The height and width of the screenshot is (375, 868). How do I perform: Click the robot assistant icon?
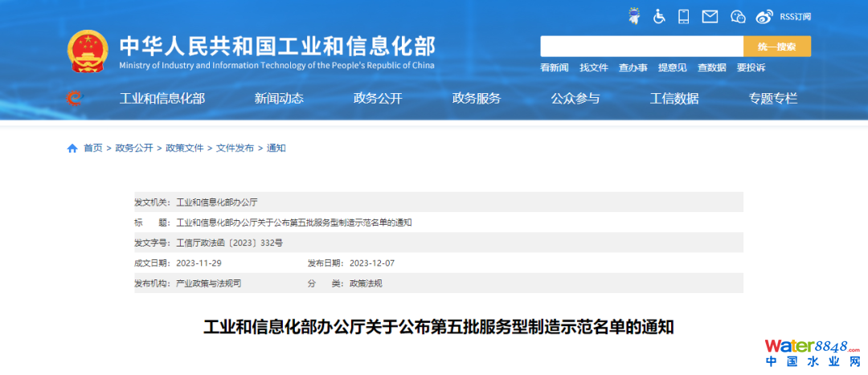tap(633, 16)
